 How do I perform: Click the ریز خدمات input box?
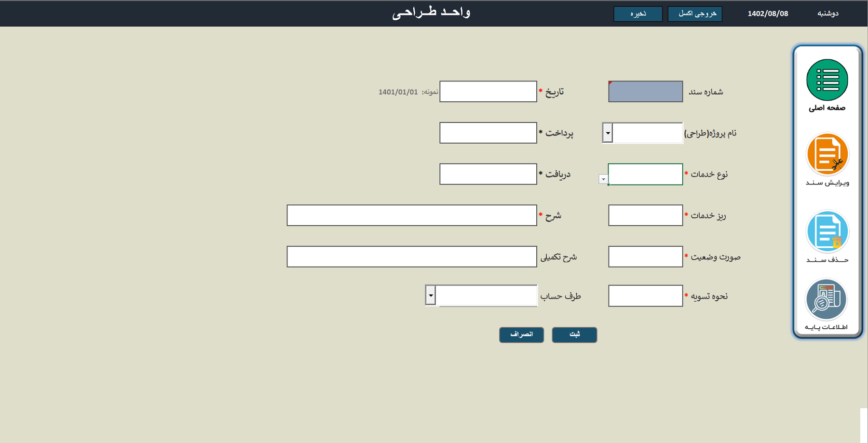tap(645, 215)
